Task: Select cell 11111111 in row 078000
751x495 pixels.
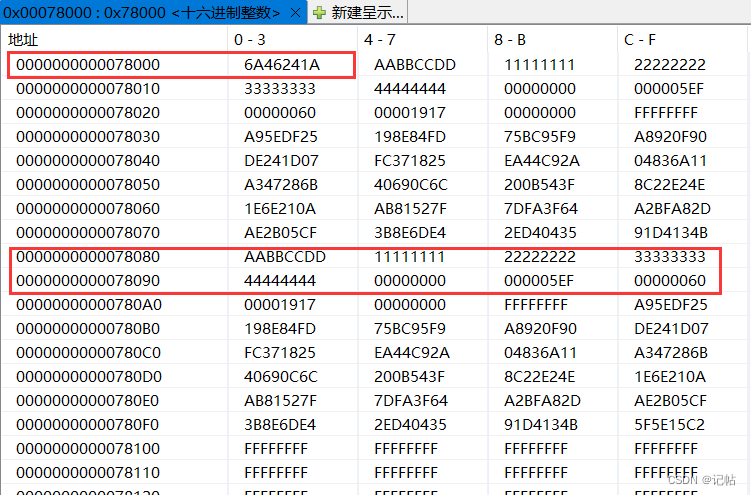Action: tap(539, 65)
